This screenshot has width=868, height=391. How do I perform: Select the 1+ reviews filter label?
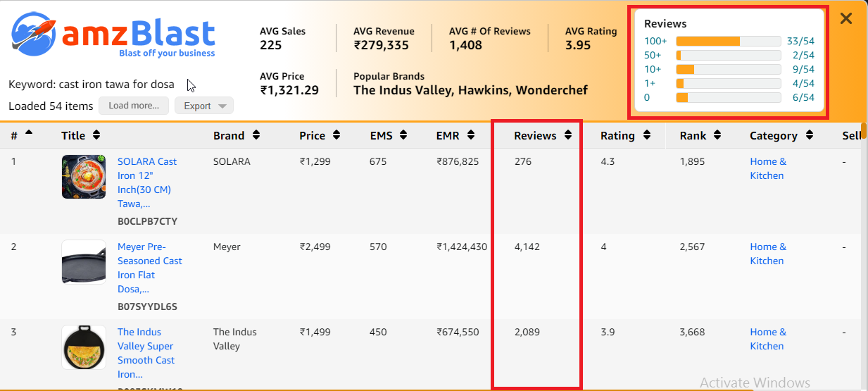click(650, 83)
